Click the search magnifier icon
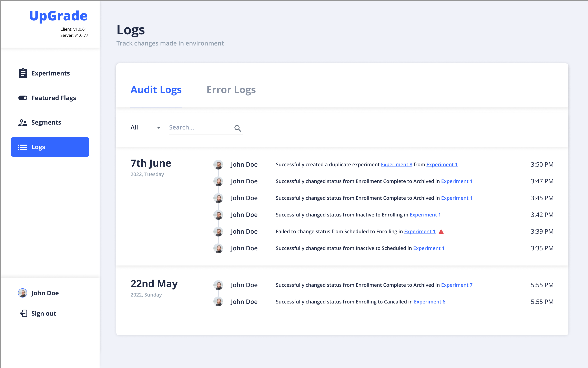Image resolution: width=588 pixels, height=368 pixels. [x=237, y=128]
